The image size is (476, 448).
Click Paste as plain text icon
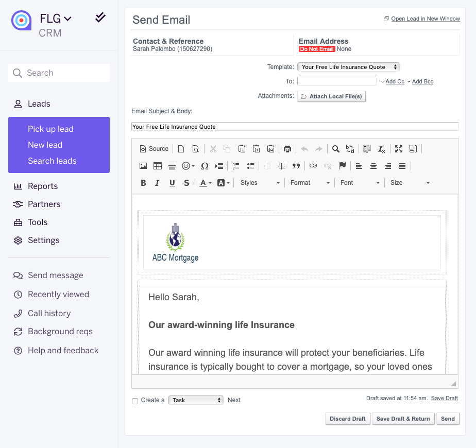(256, 149)
